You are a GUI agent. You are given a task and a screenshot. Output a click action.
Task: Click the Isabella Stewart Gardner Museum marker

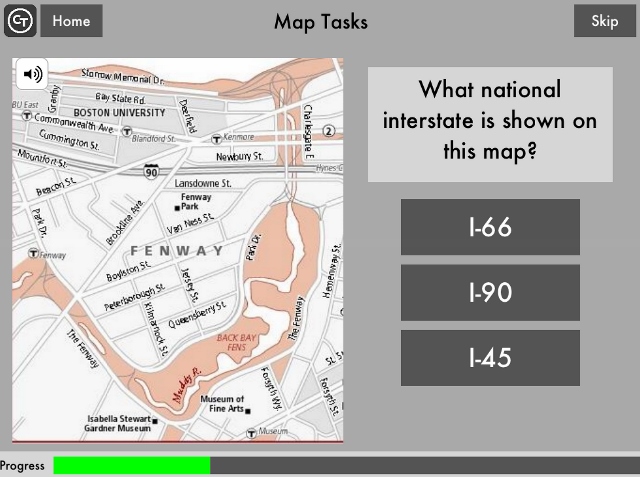click(155, 424)
